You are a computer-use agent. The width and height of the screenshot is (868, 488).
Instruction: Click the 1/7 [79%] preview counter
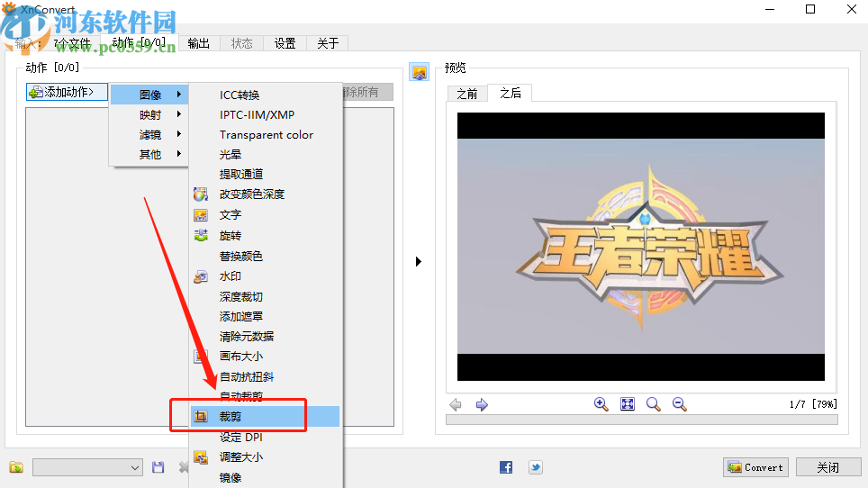coord(813,404)
